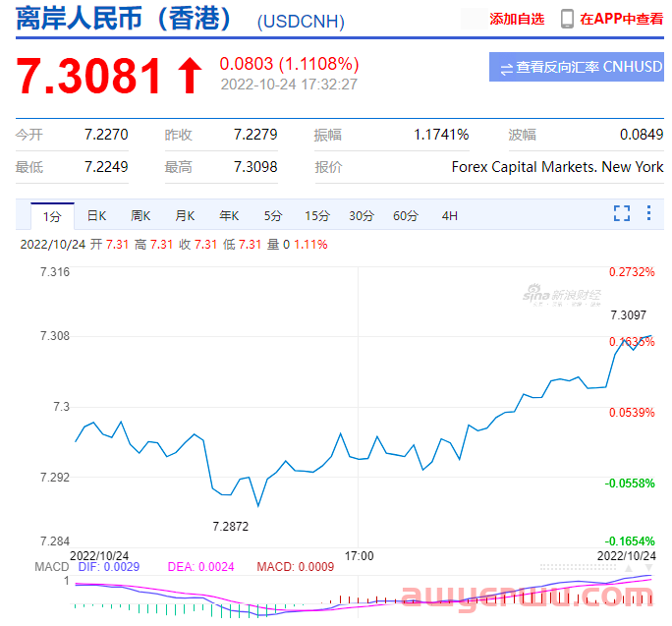
Task: Open the three-dot chart options menu
Action: (x=648, y=212)
